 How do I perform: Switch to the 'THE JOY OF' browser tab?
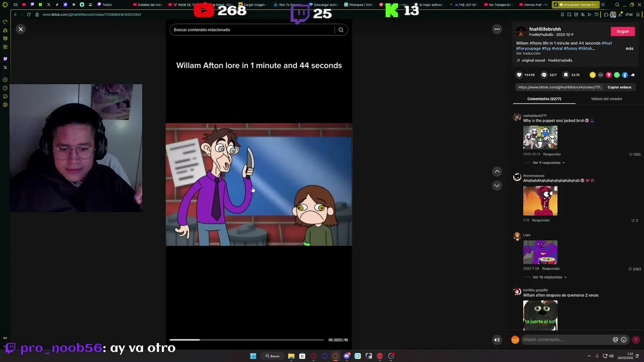coord(465,5)
